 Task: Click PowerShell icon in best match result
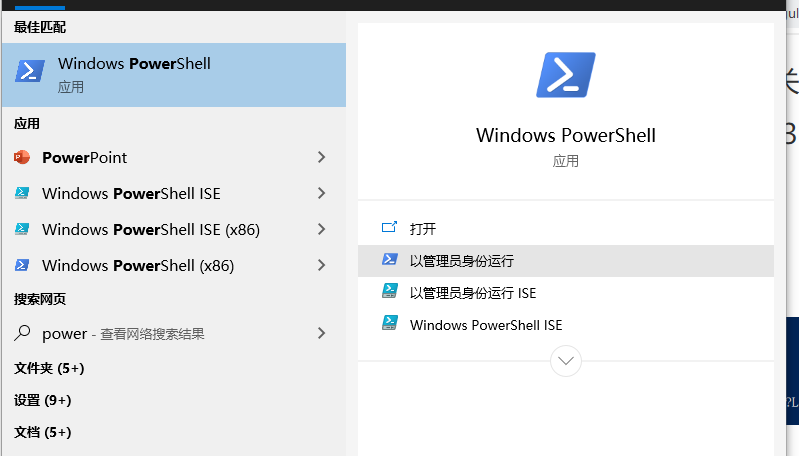coord(30,71)
